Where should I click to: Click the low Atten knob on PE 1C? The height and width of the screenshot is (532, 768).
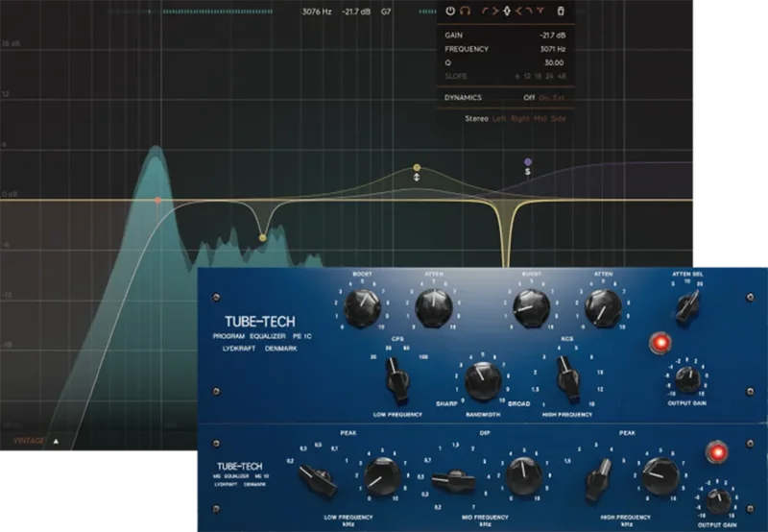tap(434, 307)
